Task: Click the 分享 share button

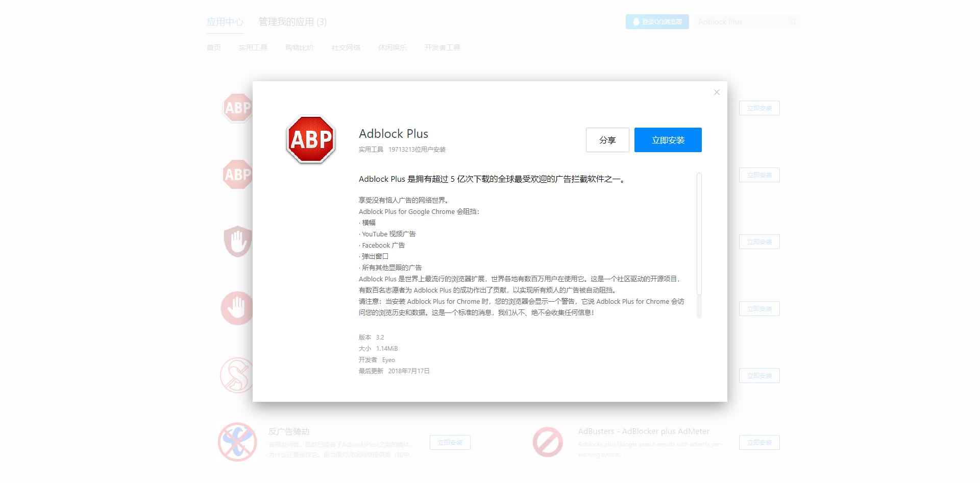Action: point(607,139)
